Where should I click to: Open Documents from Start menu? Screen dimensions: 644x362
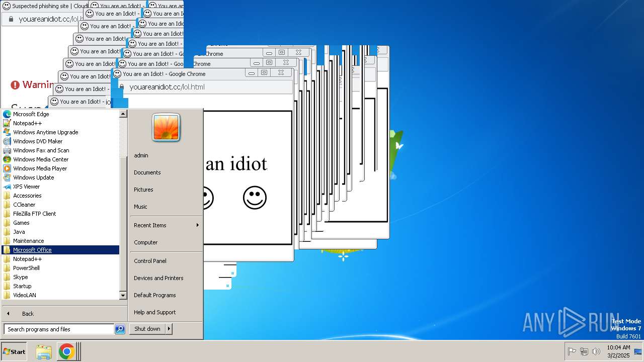coord(166,172)
